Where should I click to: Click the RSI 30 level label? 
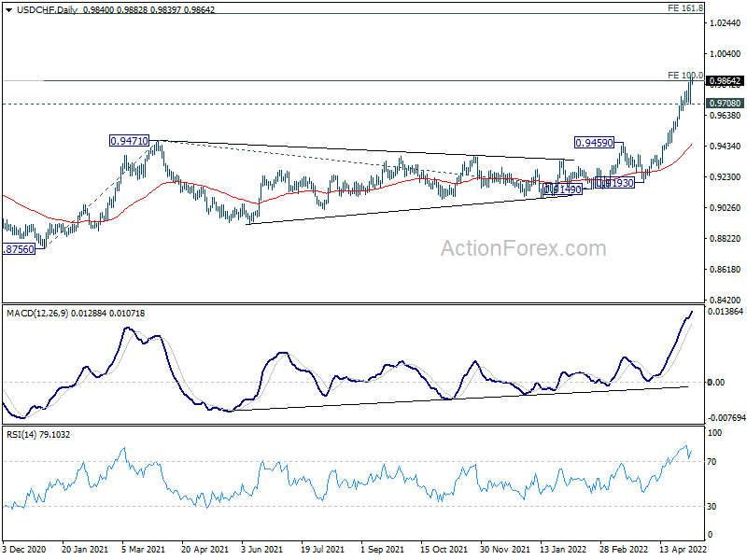[x=712, y=507]
